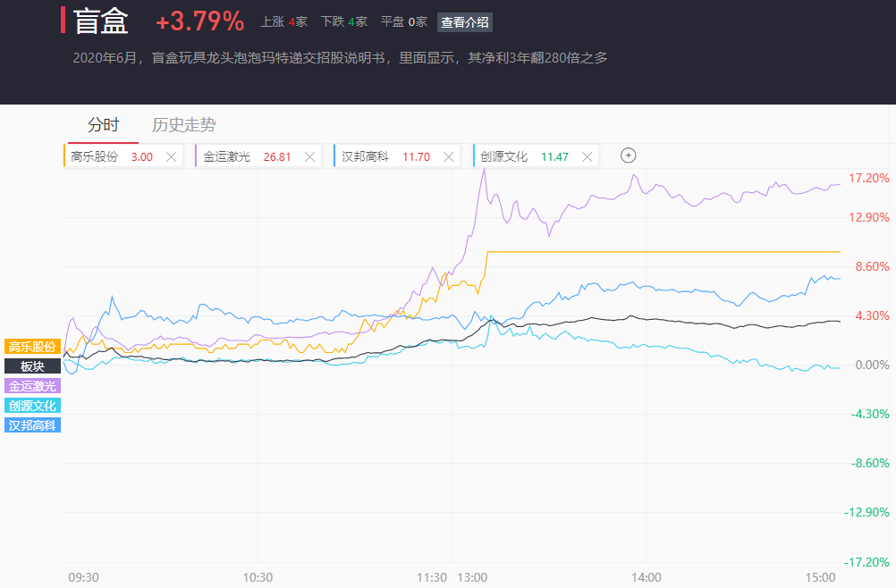Toggle the 创源文化 legend label
The width and height of the screenshot is (896, 588).
point(33,406)
